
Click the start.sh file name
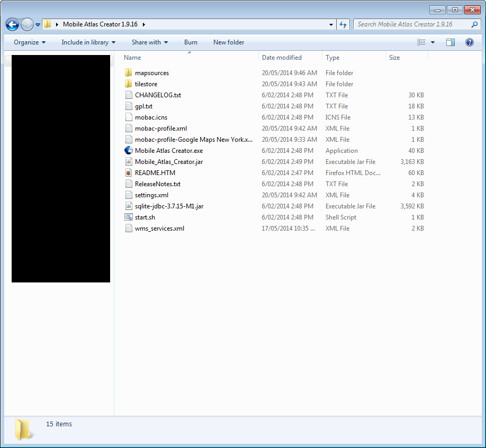(x=145, y=217)
